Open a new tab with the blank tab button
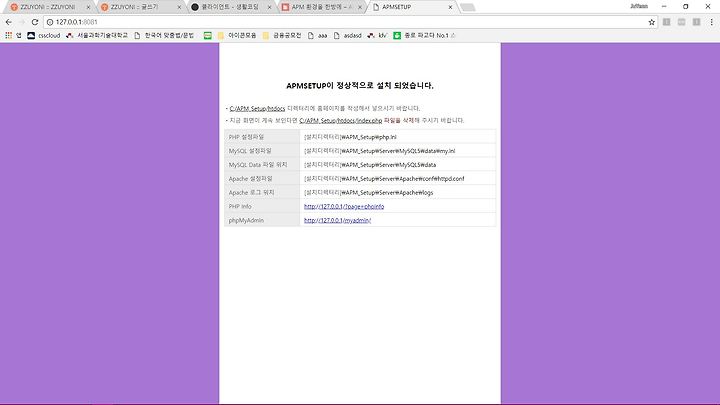This screenshot has width=720, height=405. 467,7
